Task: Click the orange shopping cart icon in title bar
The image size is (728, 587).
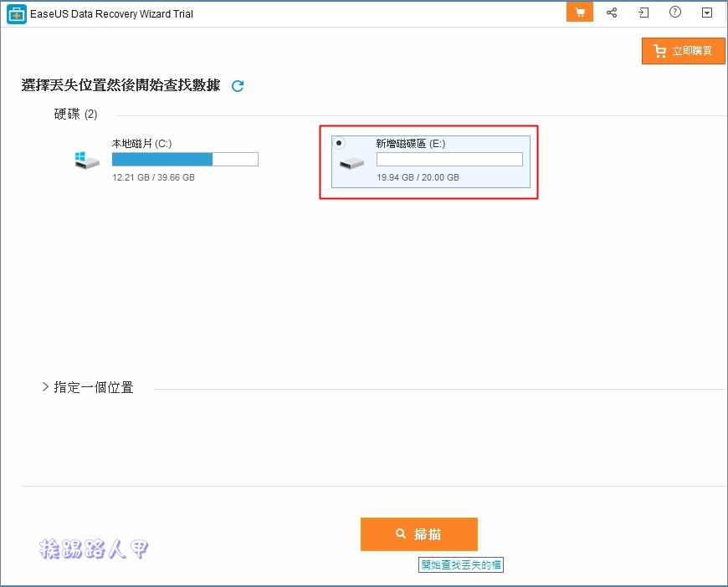Action: [579, 12]
